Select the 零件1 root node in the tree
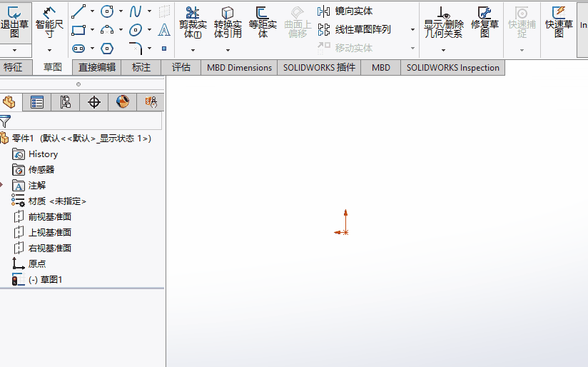This screenshot has width=588, height=367. click(x=76, y=139)
